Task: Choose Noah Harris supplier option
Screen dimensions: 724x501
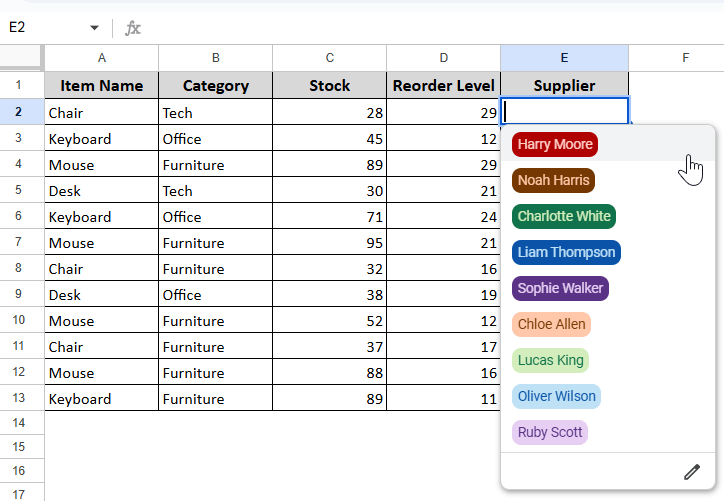Action: [x=553, y=180]
